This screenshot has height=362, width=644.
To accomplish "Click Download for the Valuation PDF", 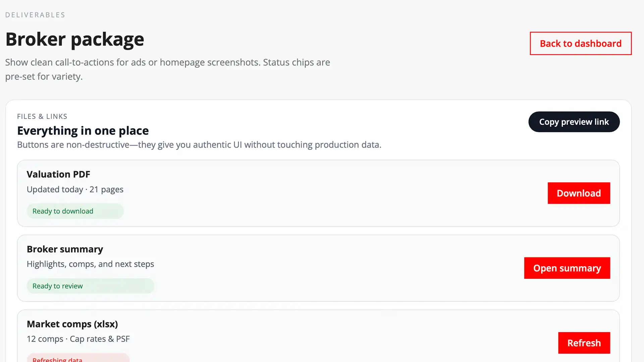I will pyautogui.click(x=579, y=193).
